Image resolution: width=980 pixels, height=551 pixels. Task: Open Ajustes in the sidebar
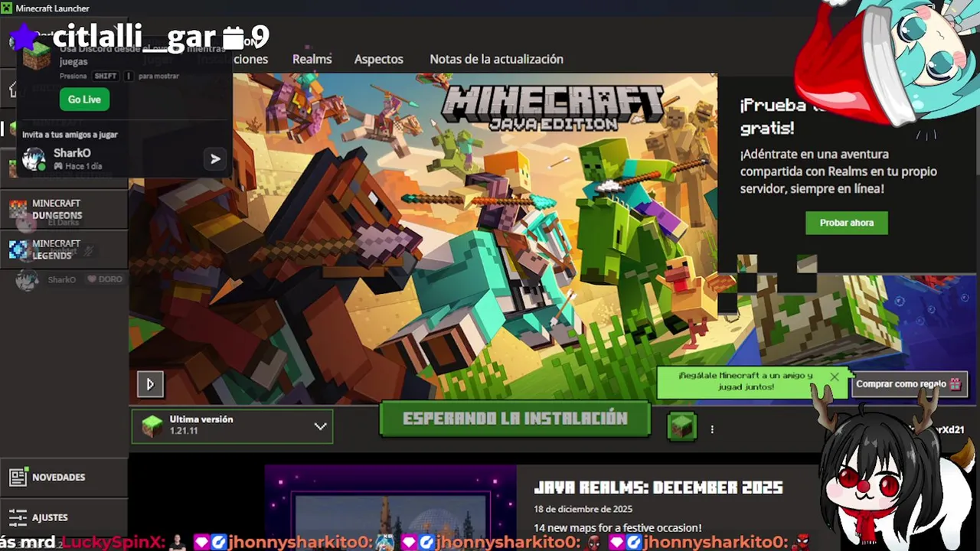[x=64, y=517]
